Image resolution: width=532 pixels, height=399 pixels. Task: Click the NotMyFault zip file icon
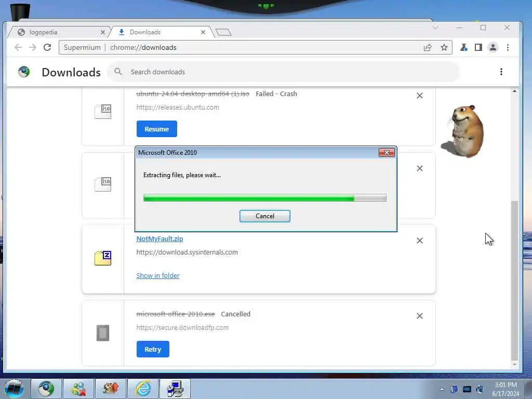click(103, 258)
